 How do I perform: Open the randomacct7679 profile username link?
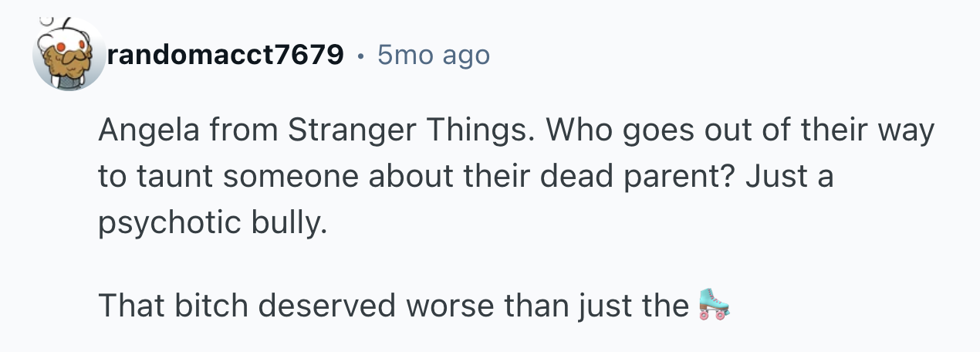[226, 55]
